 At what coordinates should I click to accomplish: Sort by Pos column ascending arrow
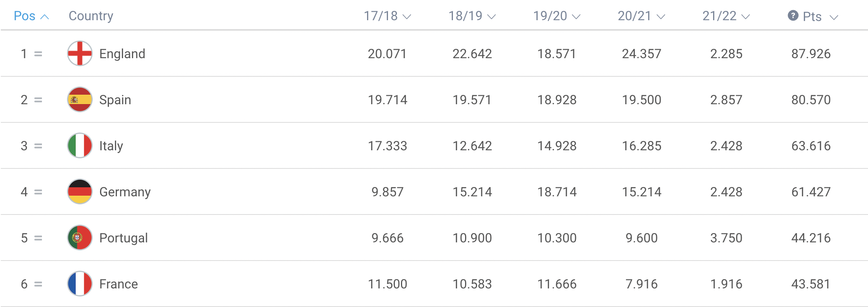coord(45,17)
